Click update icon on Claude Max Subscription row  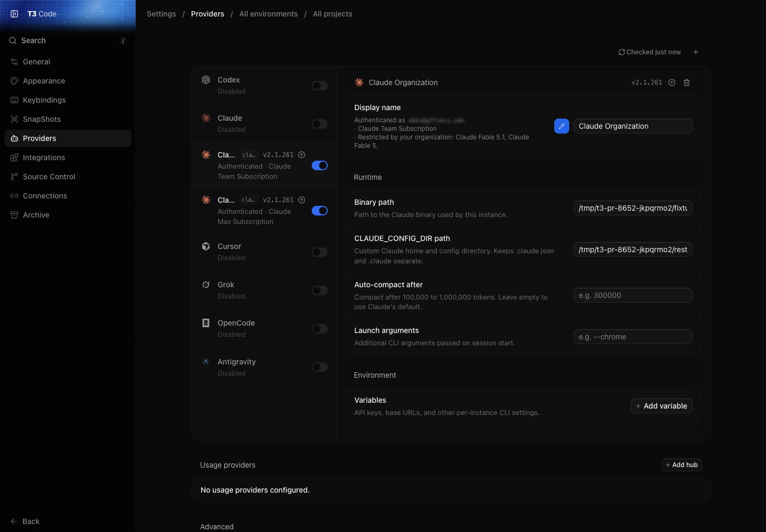coord(302,200)
